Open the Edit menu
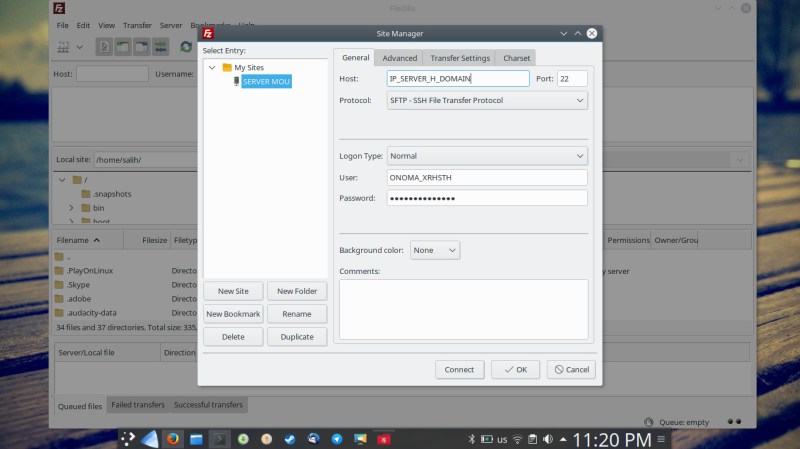 pos(83,25)
